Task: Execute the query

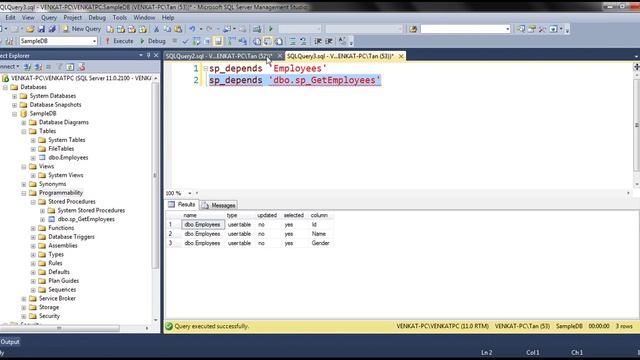Action: 119,41
